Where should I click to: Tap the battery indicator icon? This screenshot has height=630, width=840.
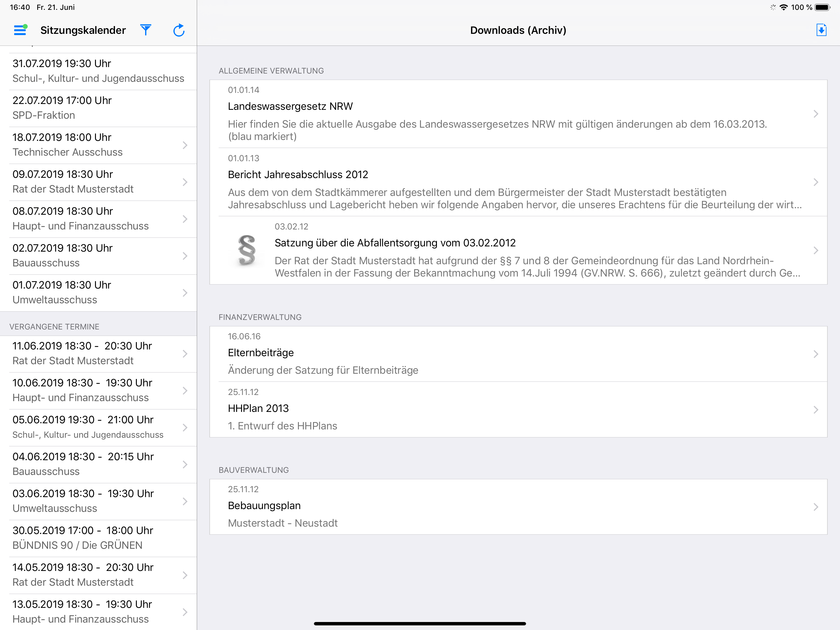point(822,7)
